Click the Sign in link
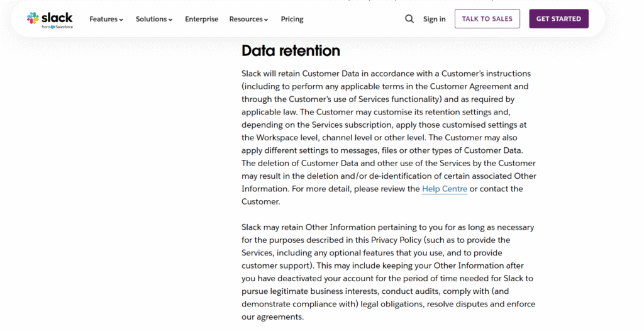This screenshot has height=331, width=644. pyautogui.click(x=434, y=20)
